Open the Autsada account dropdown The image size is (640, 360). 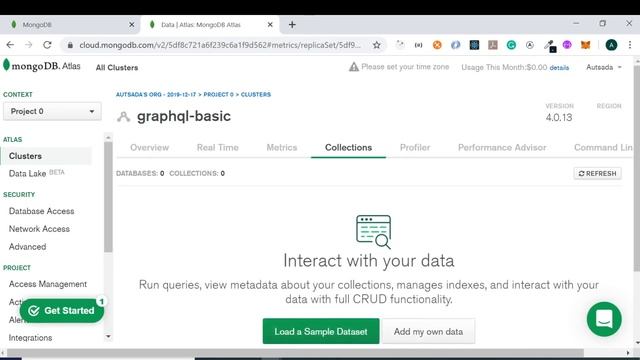tap(604, 67)
